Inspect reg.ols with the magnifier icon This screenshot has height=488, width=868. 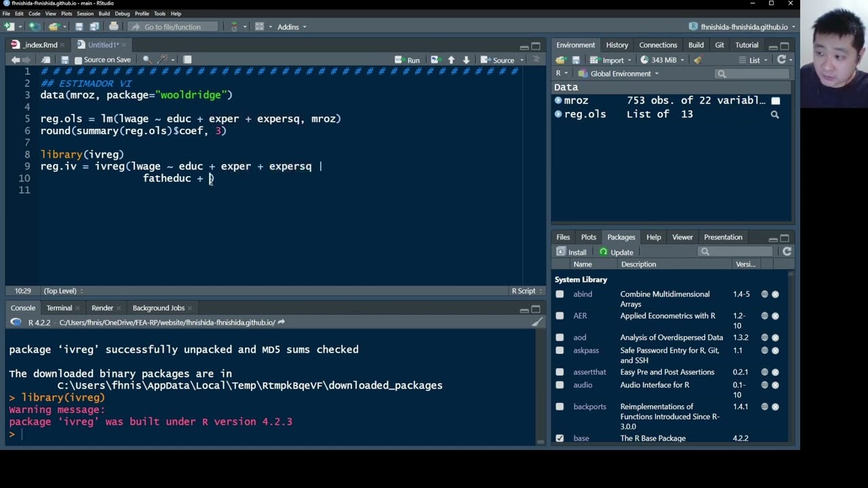coord(774,115)
